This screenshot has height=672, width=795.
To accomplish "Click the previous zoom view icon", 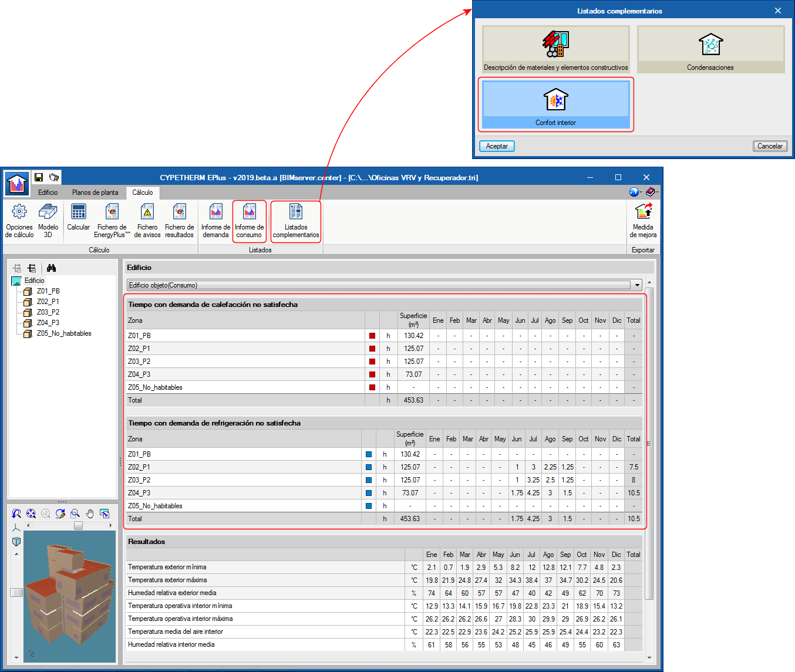I will [x=16, y=514].
